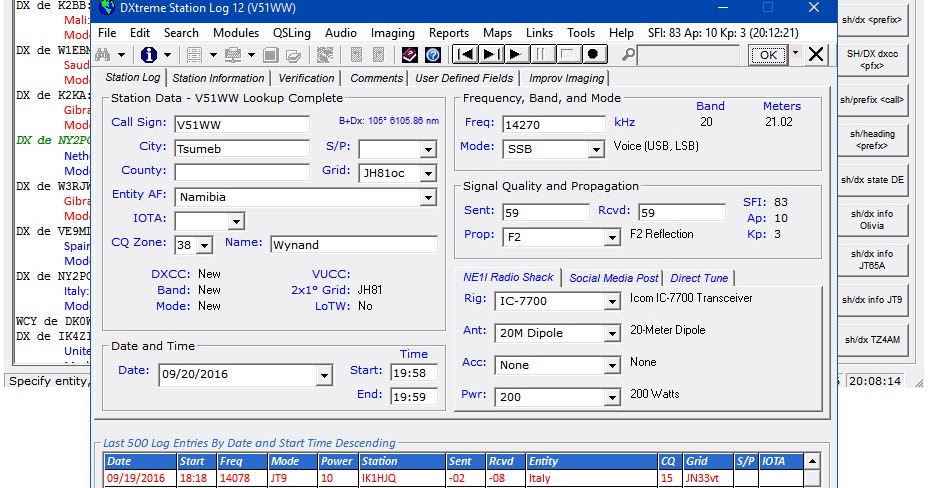Select the Social Media Post tab
This screenshot has height=488, width=928.
[x=614, y=278]
